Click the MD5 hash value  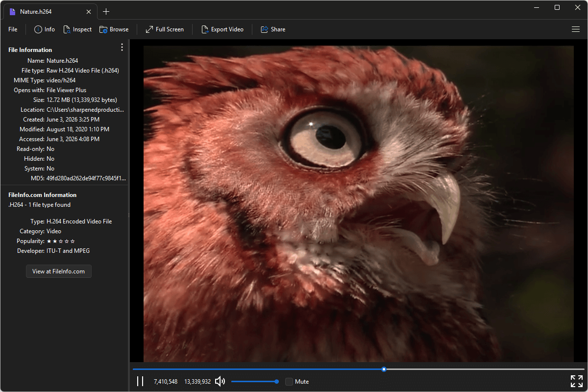86,178
